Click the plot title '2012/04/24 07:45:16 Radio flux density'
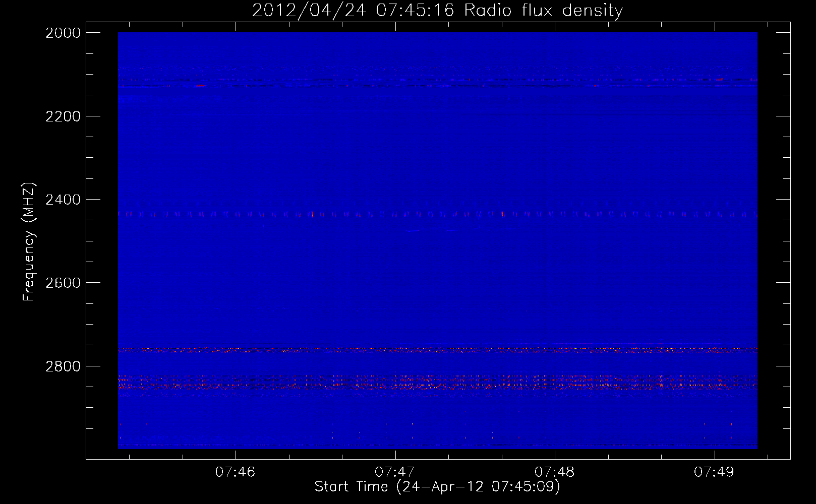816x504 pixels. [437, 10]
